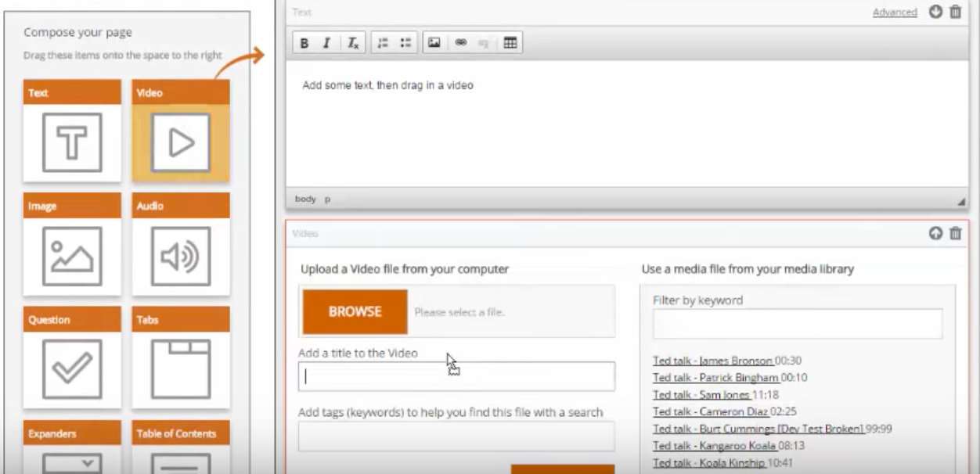980x474 pixels.
Task: Open Ted talk - James Bronson media
Action: [x=713, y=361]
